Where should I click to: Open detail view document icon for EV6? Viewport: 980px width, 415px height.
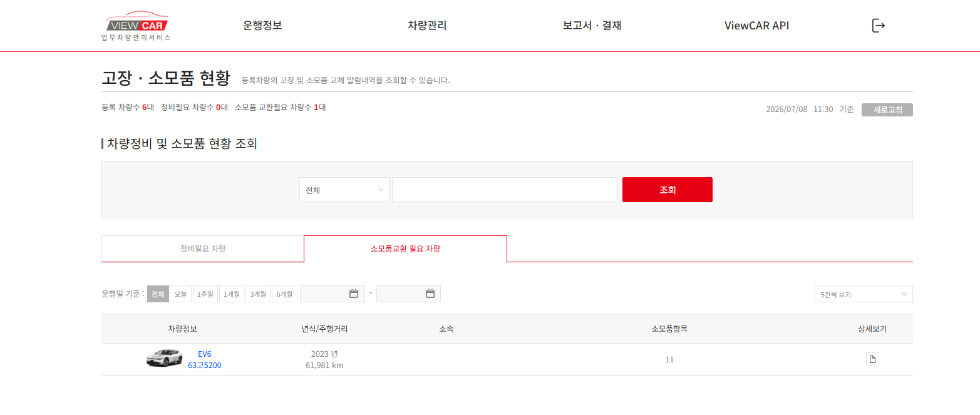[872, 359]
